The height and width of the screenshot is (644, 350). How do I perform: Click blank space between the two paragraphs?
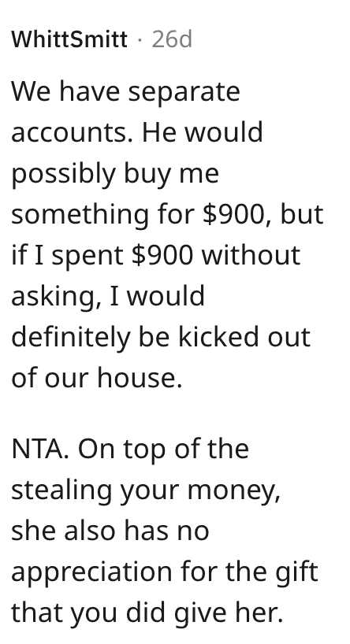(175, 414)
